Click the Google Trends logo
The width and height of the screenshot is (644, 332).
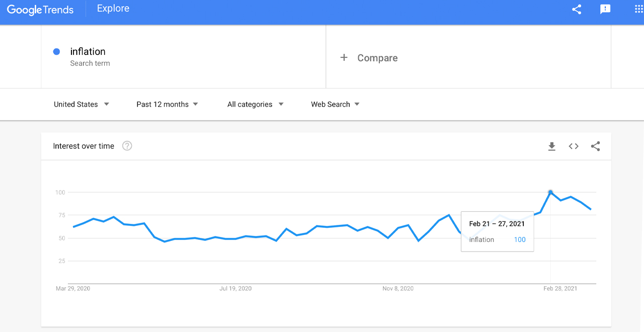point(40,10)
